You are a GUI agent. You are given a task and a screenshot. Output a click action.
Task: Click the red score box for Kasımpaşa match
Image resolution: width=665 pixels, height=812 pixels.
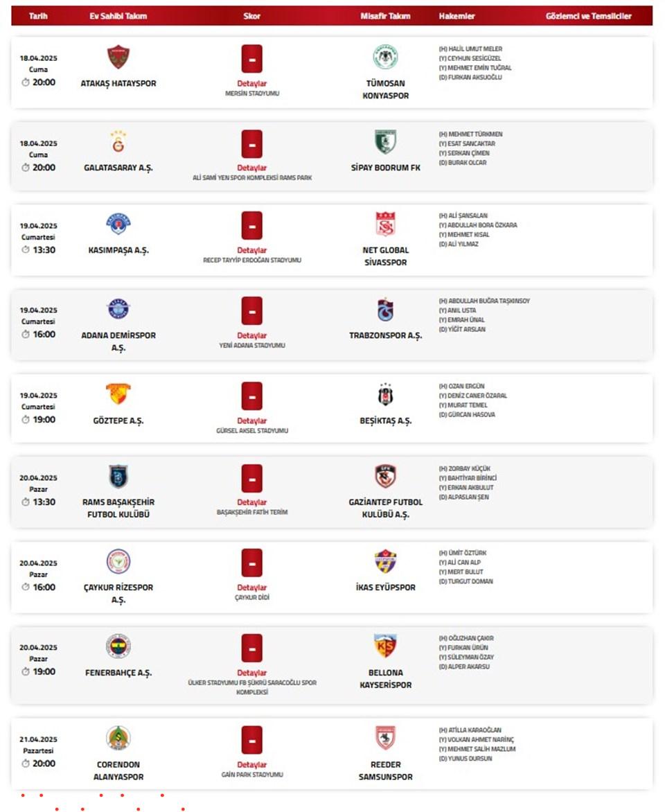[251, 226]
